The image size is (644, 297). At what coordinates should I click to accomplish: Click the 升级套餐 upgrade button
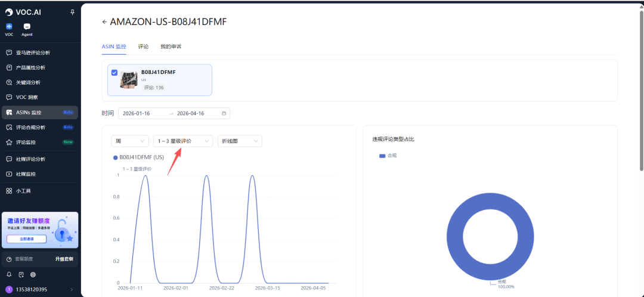click(64, 259)
